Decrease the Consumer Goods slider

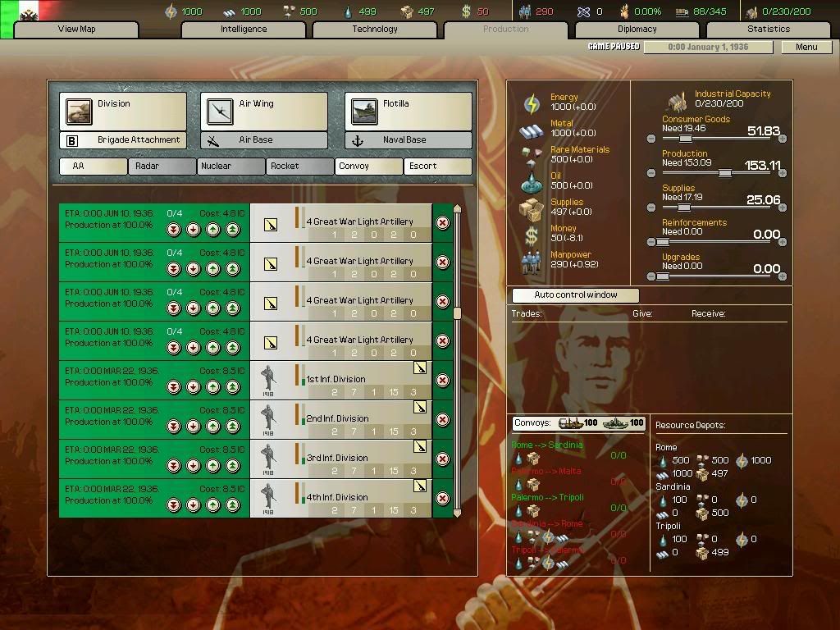pyautogui.click(x=651, y=139)
